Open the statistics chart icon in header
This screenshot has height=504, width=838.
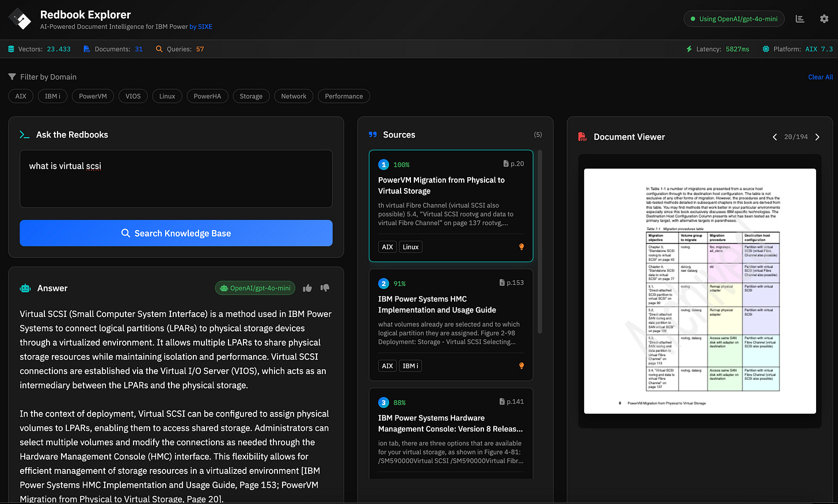point(800,19)
